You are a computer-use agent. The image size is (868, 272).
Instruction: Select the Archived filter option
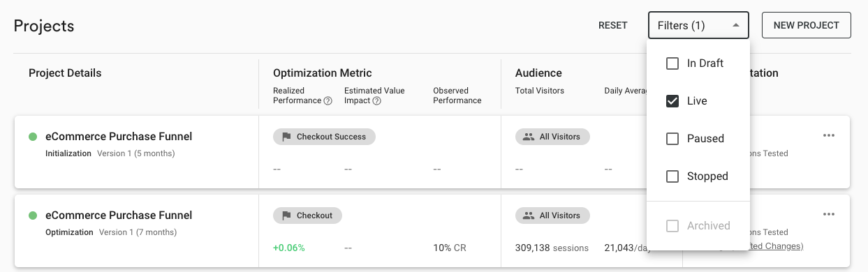tap(698, 226)
